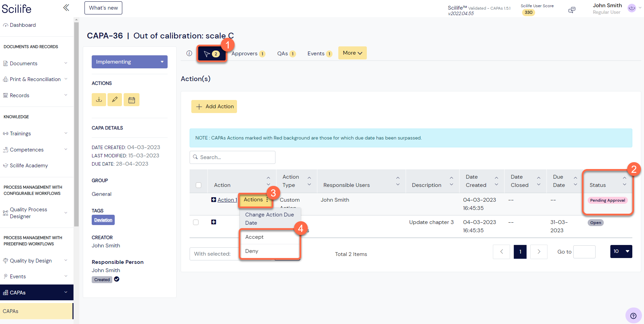The height and width of the screenshot is (324, 644).
Task: Switch to the Approvers tab
Action: click(x=248, y=54)
